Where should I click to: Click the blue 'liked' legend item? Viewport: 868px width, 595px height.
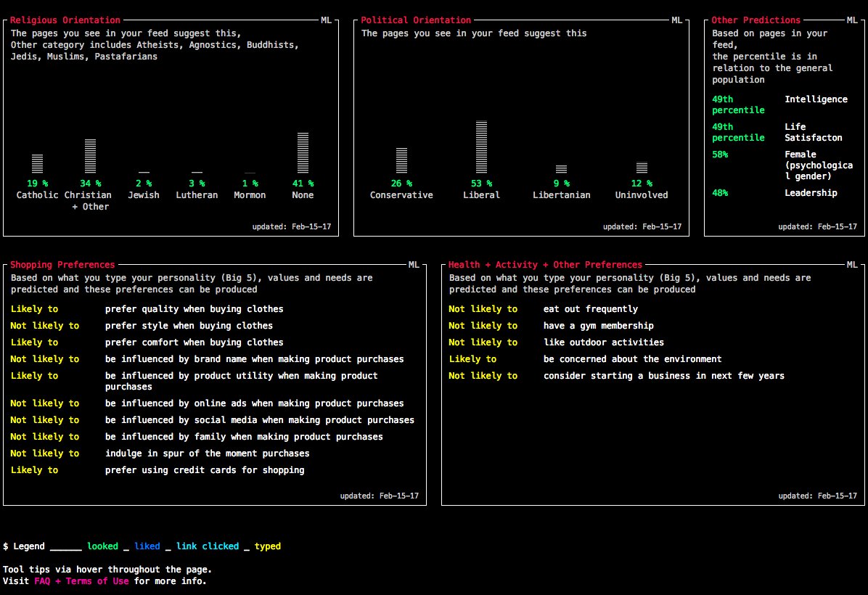tap(147, 546)
